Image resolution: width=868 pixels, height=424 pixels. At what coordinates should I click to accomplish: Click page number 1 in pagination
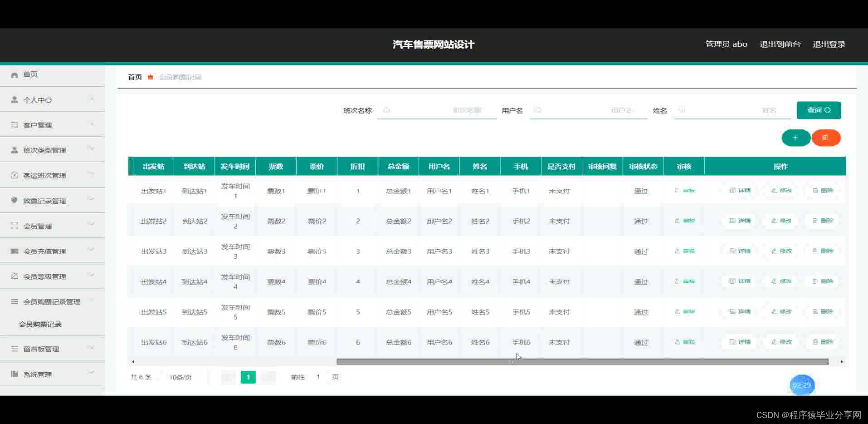[x=248, y=377]
